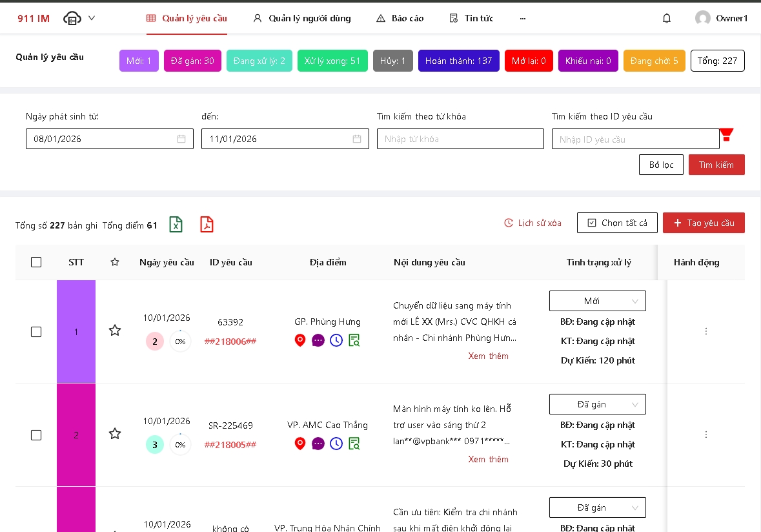Go to Quản lý người dùng tab
This screenshot has width=761, height=532.
tap(302, 19)
